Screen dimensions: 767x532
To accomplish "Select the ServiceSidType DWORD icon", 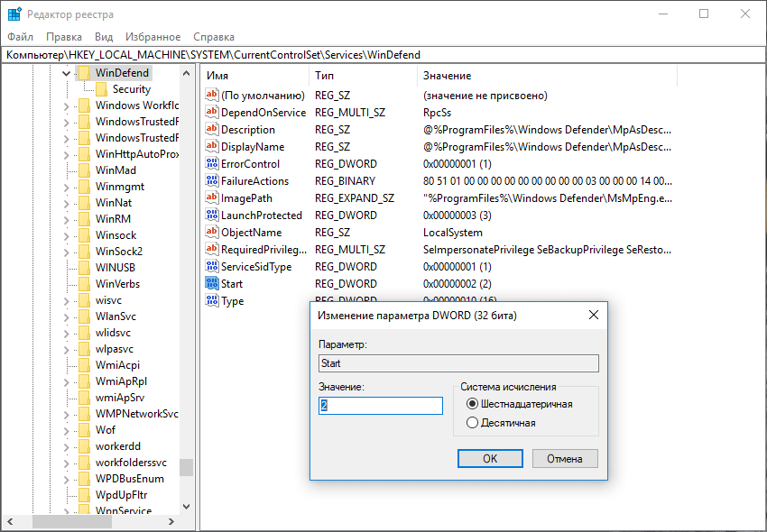I will (212, 266).
